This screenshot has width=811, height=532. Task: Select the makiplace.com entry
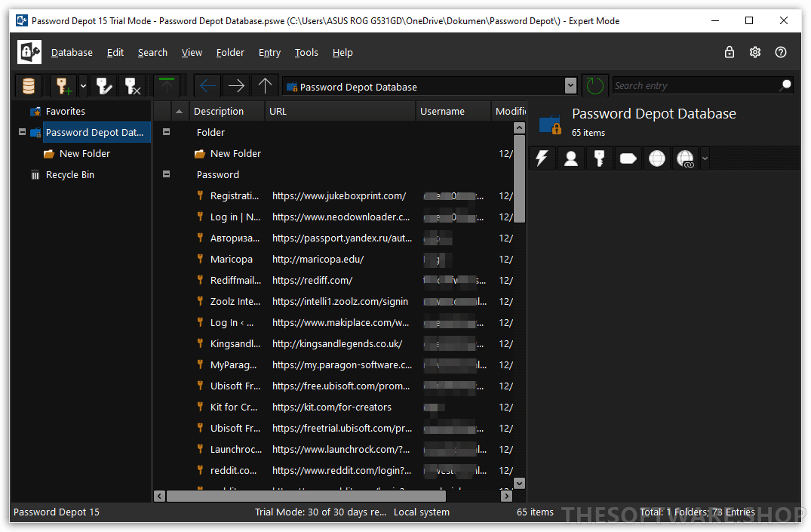pos(333,323)
